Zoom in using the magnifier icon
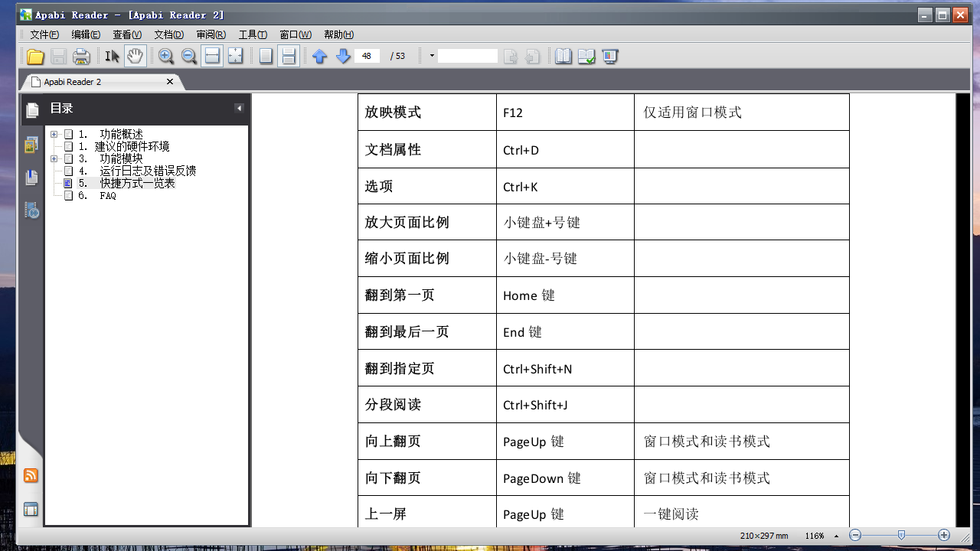Screen dimensions: 980x551 click(x=165, y=55)
